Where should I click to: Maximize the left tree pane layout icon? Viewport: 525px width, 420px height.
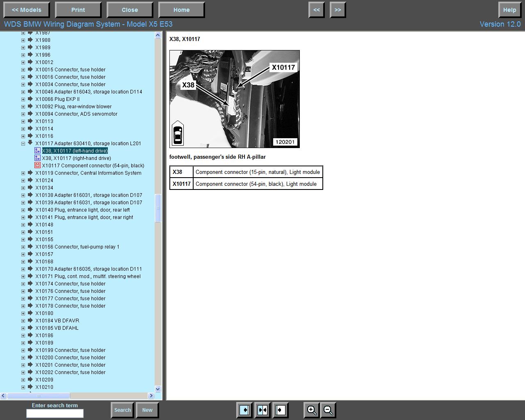(244, 410)
